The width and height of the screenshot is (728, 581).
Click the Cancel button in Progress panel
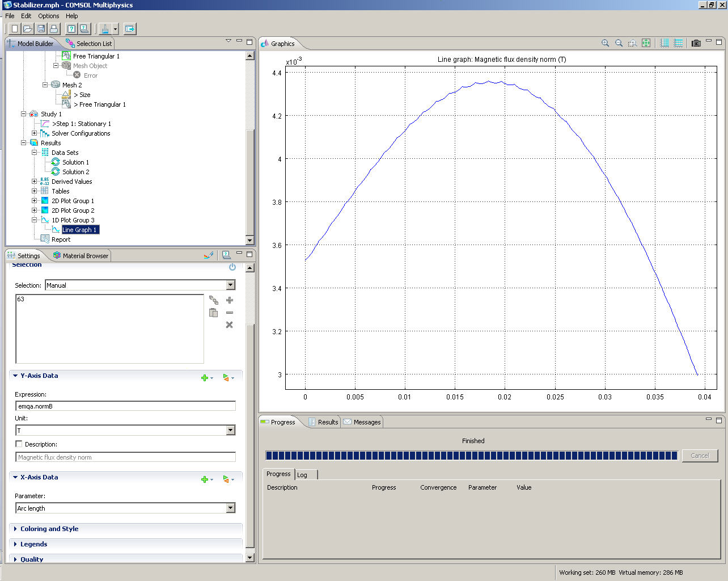(699, 456)
